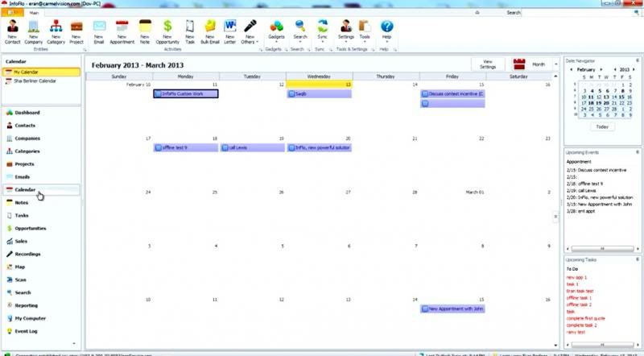Screen dimensions: 644x356
Task: Select the offline test 9 appointment
Action: pyautogui.click(x=186, y=147)
